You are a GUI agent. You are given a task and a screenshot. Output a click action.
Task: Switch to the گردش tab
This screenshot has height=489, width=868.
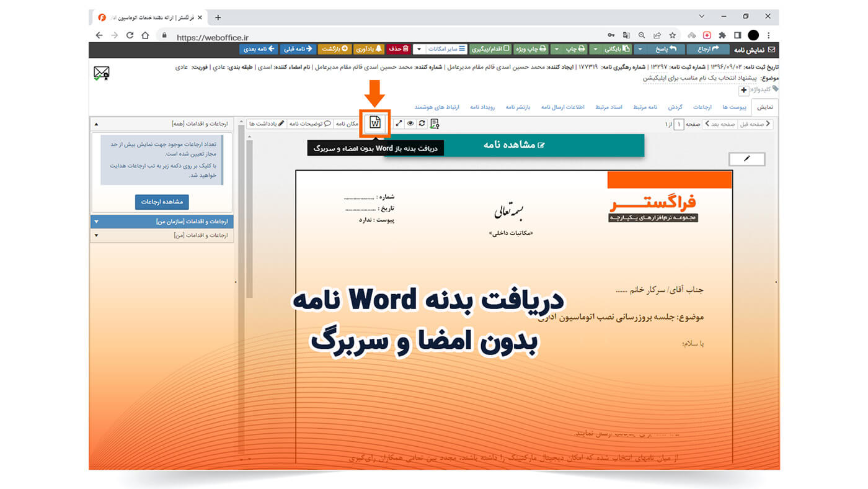pyautogui.click(x=676, y=107)
